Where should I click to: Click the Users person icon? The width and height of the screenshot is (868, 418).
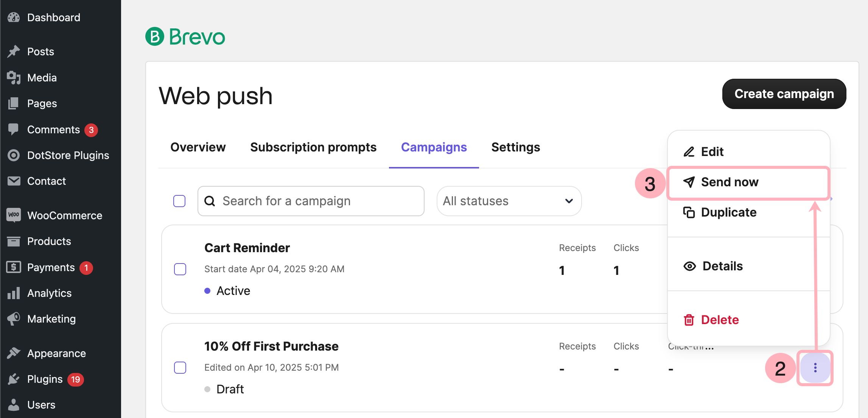(14, 405)
